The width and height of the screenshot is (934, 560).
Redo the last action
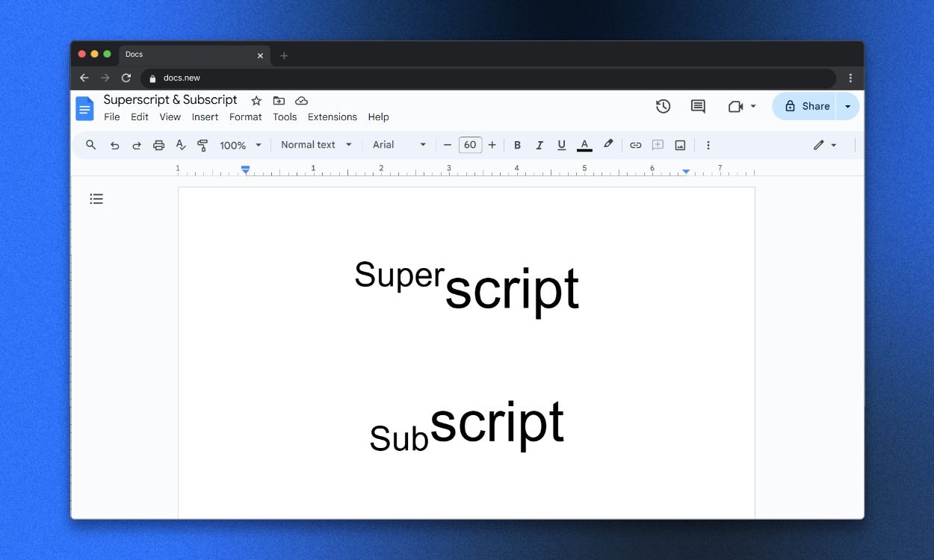(137, 146)
